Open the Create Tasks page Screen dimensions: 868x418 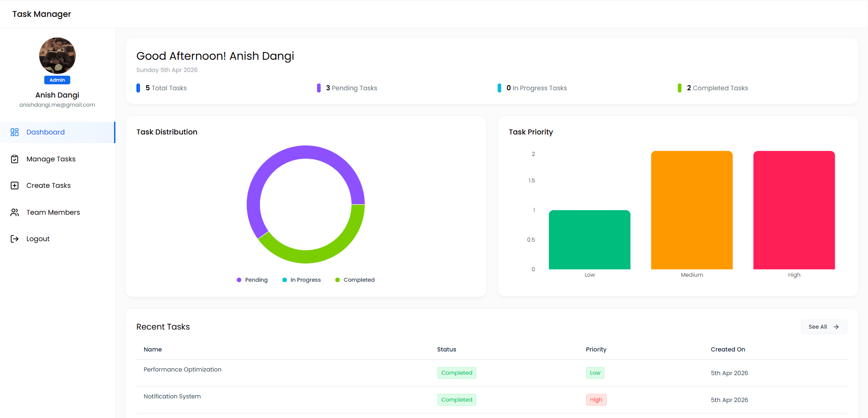click(48, 186)
